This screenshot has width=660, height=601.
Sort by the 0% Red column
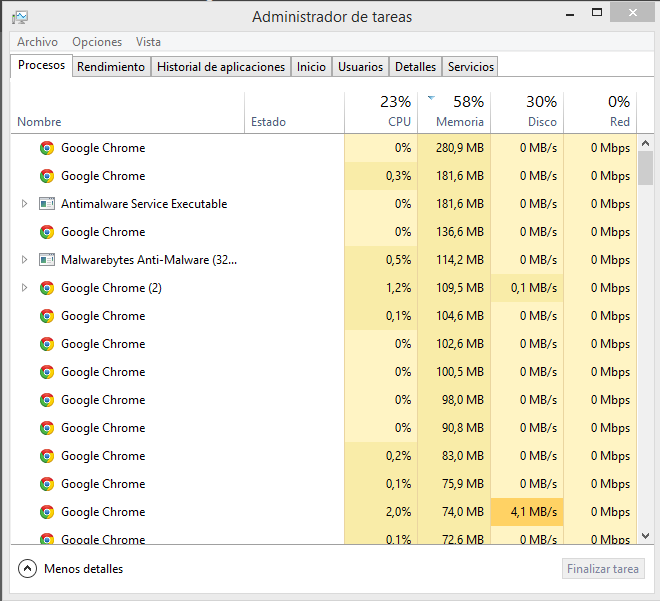(x=600, y=113)
